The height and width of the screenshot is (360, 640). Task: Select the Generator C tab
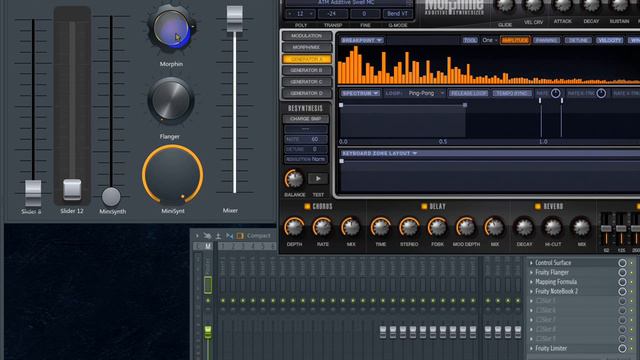tap(307, 82)
